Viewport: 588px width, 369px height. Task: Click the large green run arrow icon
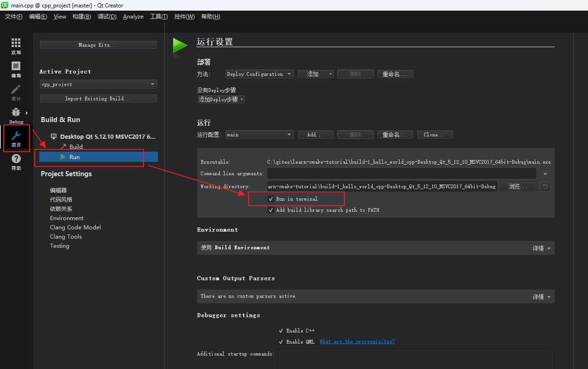[180, 45]
